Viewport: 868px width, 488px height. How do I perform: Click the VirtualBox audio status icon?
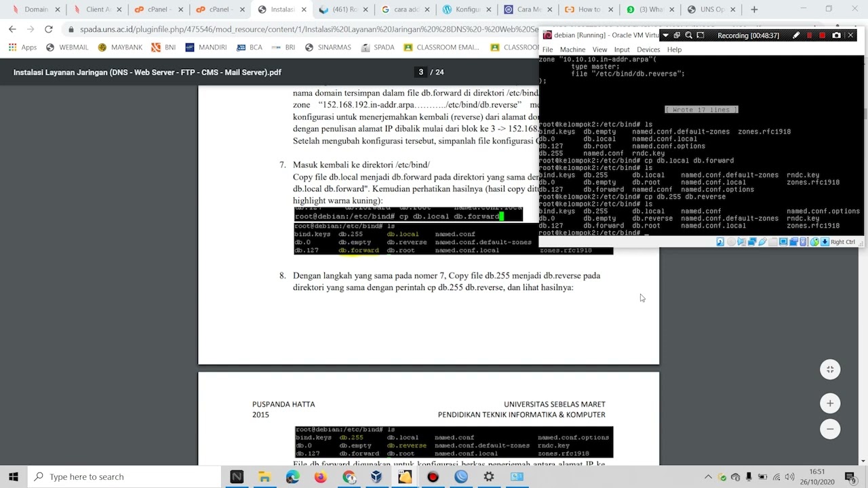[x=741, y=242]
